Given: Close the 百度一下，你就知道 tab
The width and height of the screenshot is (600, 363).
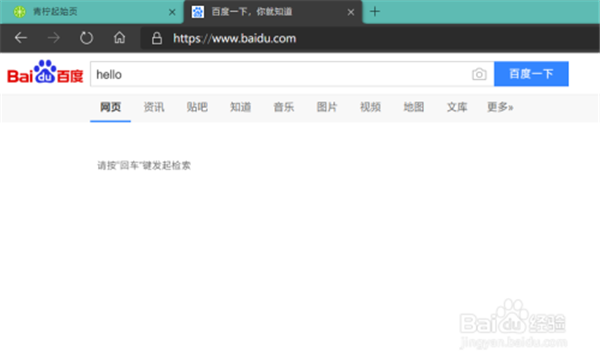Looking at the screenshot, I should point(351,12).
